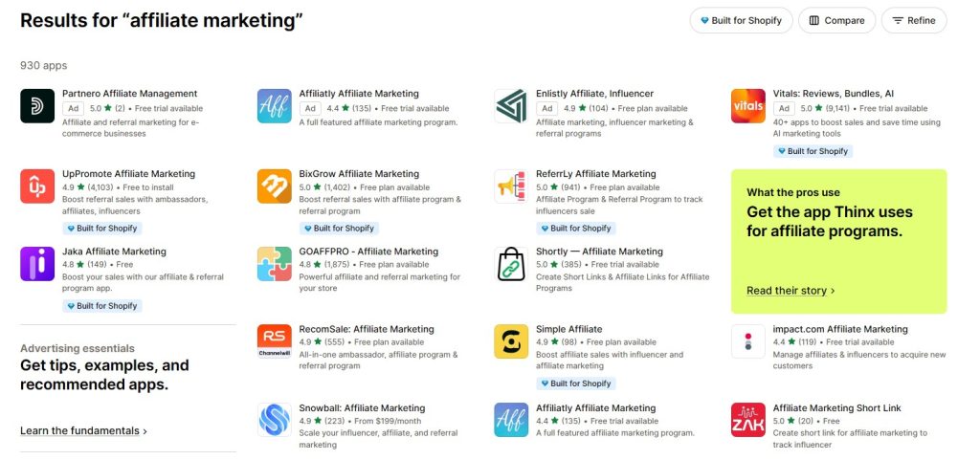
Task: Open the RecomSale: Affiliate Marketing title
Action: tap(367, 329)
